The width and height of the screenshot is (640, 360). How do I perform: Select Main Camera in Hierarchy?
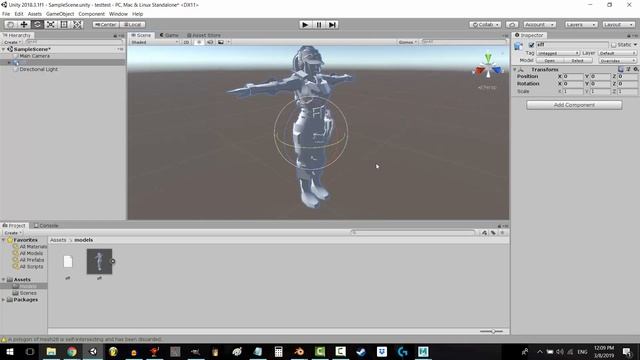point(35,56)
